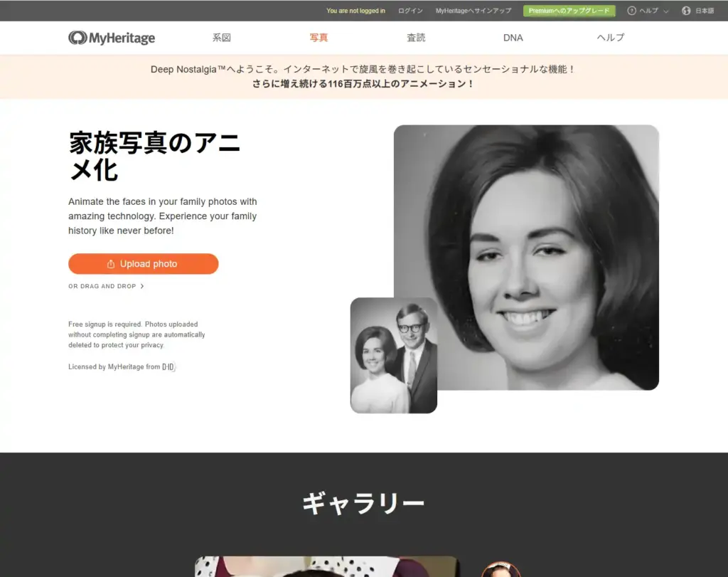Click the ギャラリー heading
This screenshot has height=577, width=728.
[363, 504]
